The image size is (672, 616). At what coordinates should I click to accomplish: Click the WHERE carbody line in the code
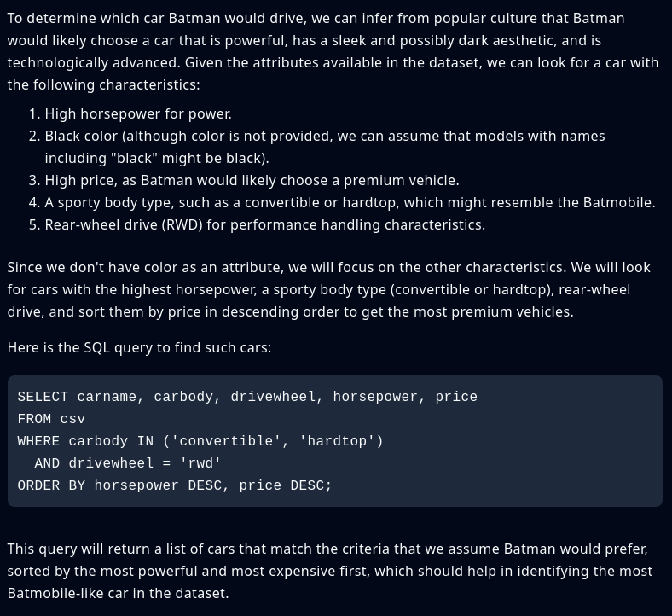[200, 441]
